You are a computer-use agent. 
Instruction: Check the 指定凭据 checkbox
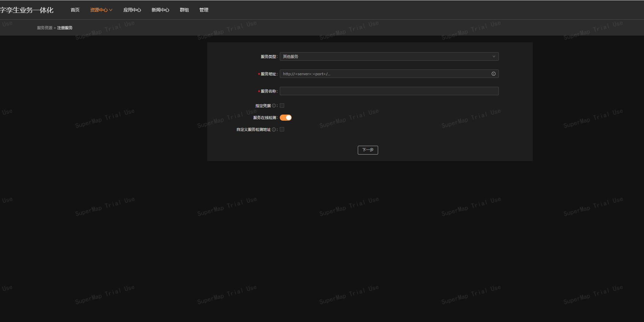tap(282, 106)
